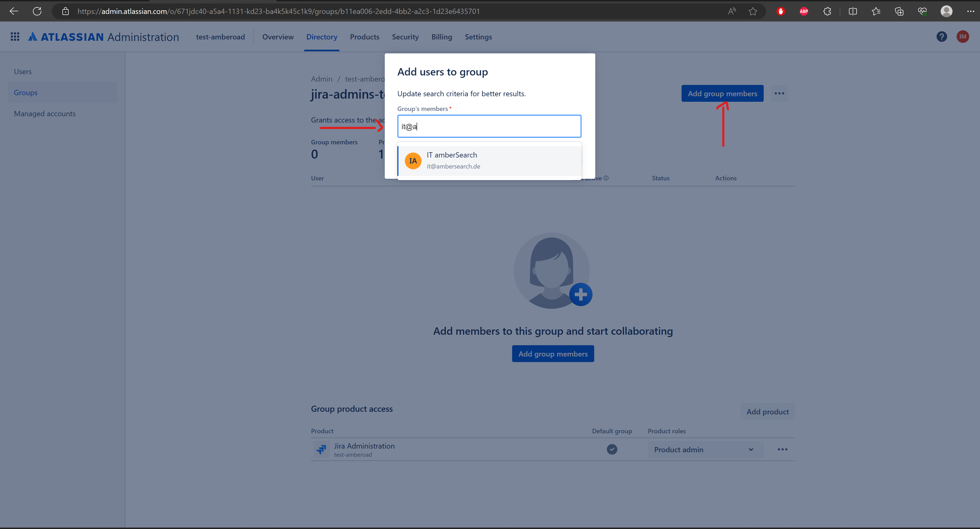Click the Product roles column header

tap(667, 431)
